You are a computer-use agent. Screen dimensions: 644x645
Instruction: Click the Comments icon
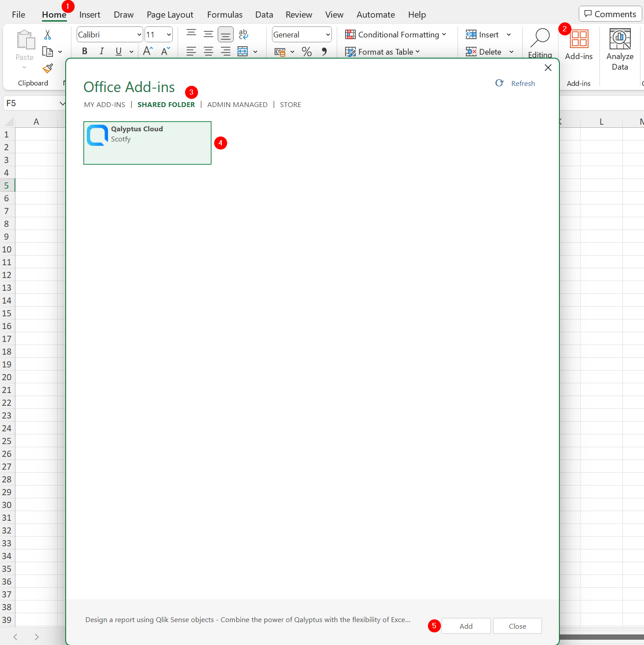click(x=610, y=14)
